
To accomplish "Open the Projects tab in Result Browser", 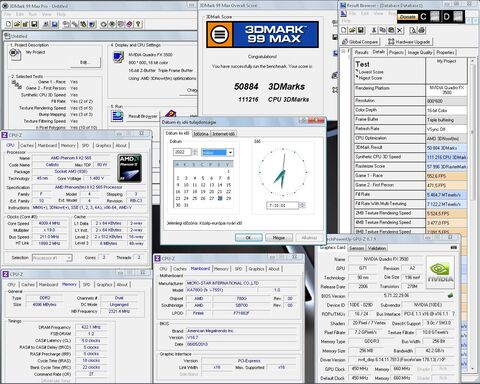I will point(396,52).
